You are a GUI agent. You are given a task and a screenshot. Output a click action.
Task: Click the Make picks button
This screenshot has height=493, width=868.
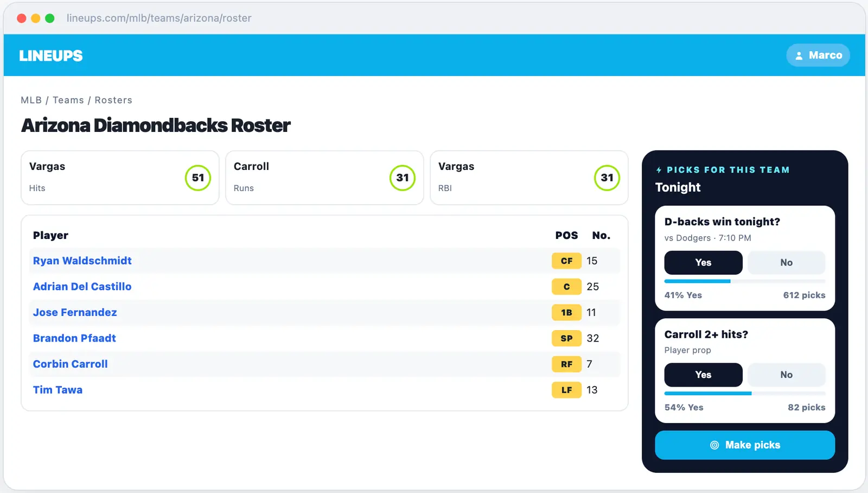coord(745,445)
